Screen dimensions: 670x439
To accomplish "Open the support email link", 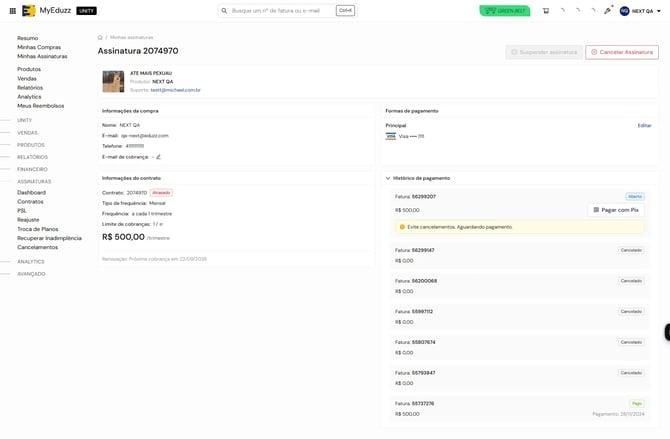I will click(175, 90).
